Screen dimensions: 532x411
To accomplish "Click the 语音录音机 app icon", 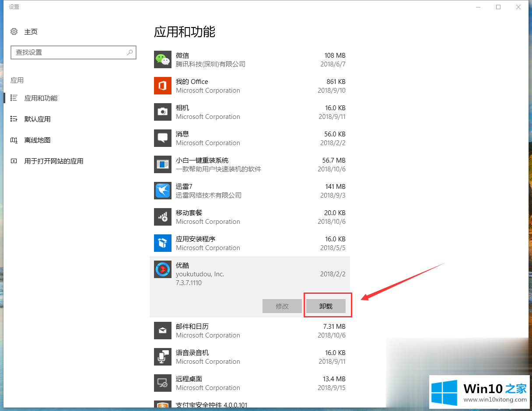I will [x=163, y=357].
